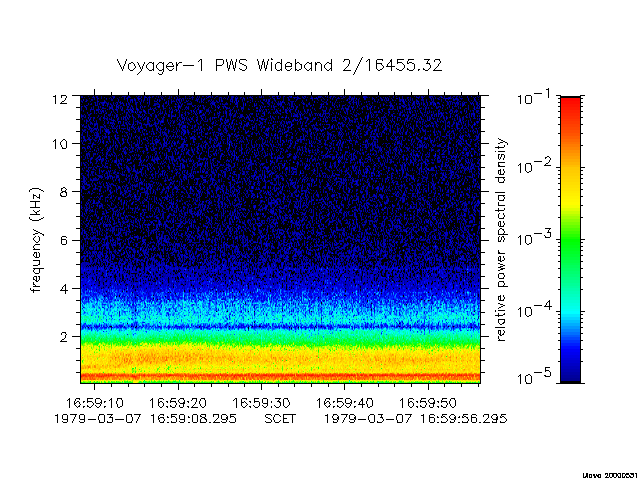
Task: Click the 10^-3 colorbar label
Action: point(534,237)
